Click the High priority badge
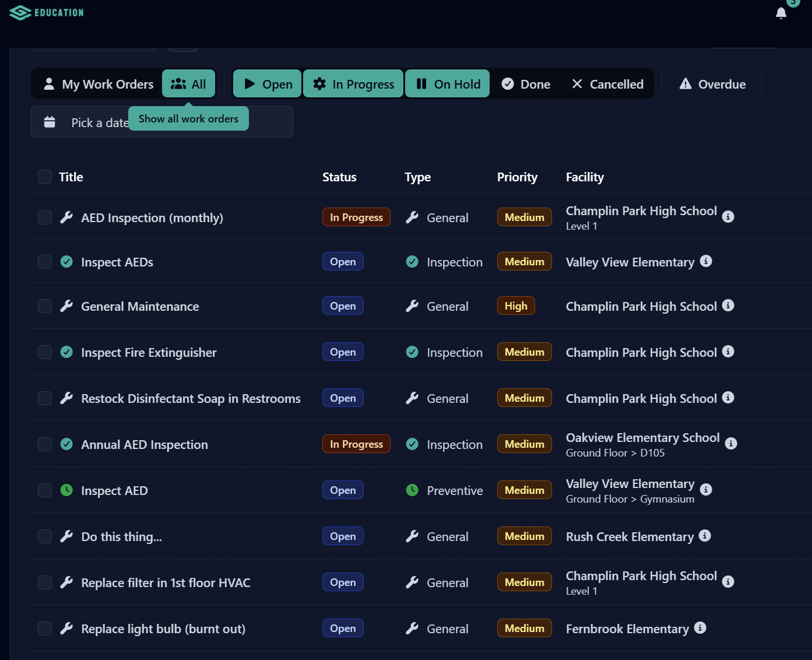812x660 pixels. click(x=516, y=306)
